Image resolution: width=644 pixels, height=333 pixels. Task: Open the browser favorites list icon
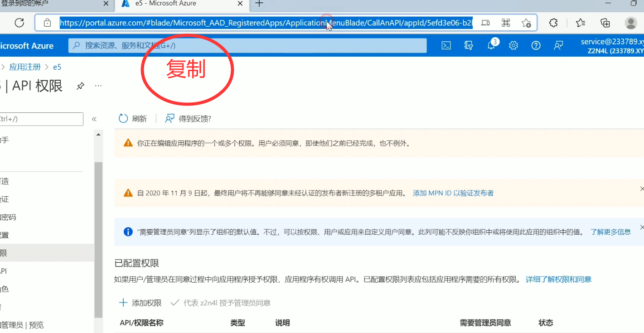point(581,23)
